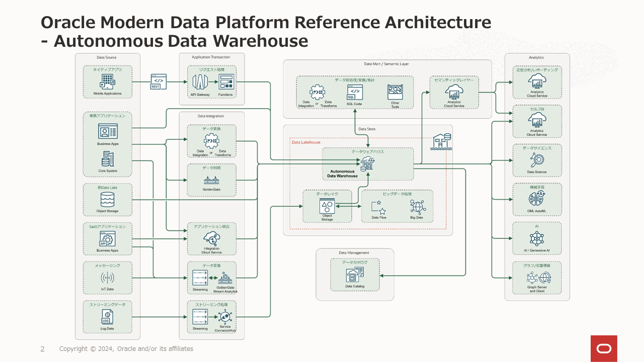Click the Oracle logo in the corner
This screenshot has width=644, height=362.
604,348
